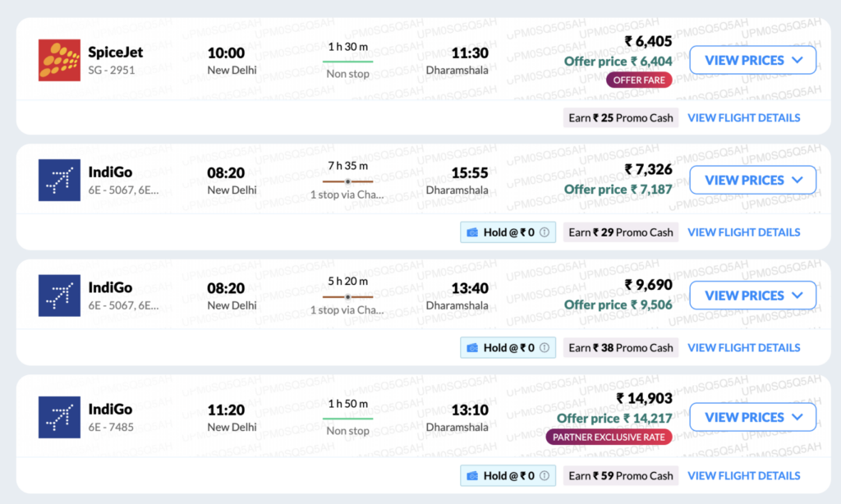This screenshot has width=841, height=504.
Task: Click the ₹ 14,903 fare
Action: (x=644, y=398)
